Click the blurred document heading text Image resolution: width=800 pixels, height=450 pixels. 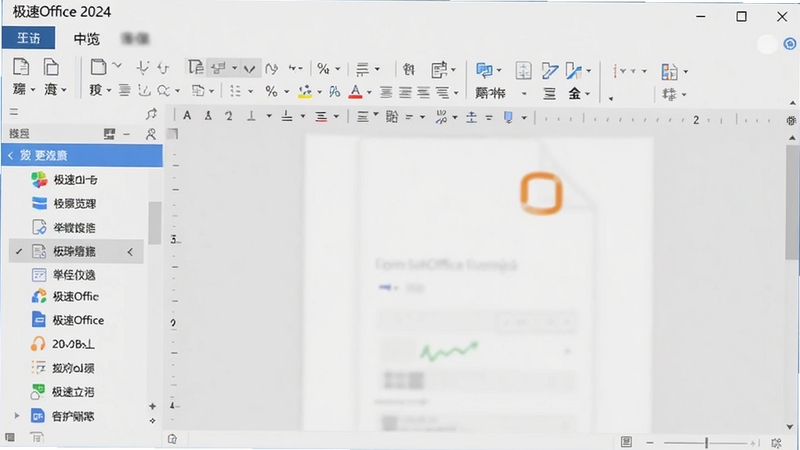446,264
